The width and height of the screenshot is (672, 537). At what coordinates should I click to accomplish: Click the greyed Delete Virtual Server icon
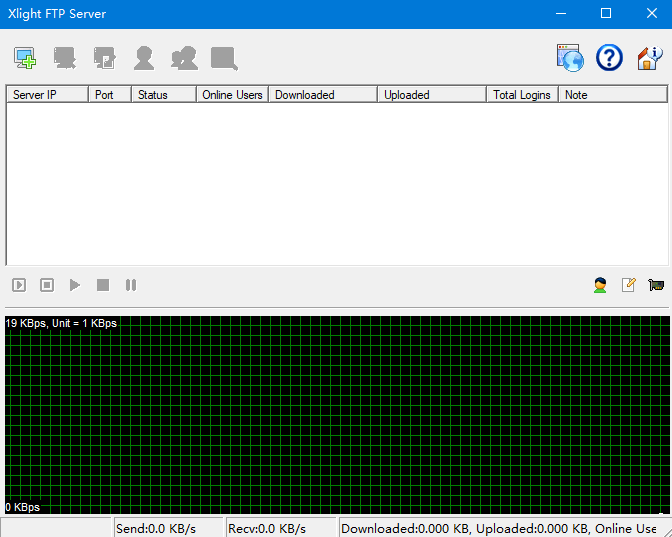pyautogui.click(x=65, y=58)
